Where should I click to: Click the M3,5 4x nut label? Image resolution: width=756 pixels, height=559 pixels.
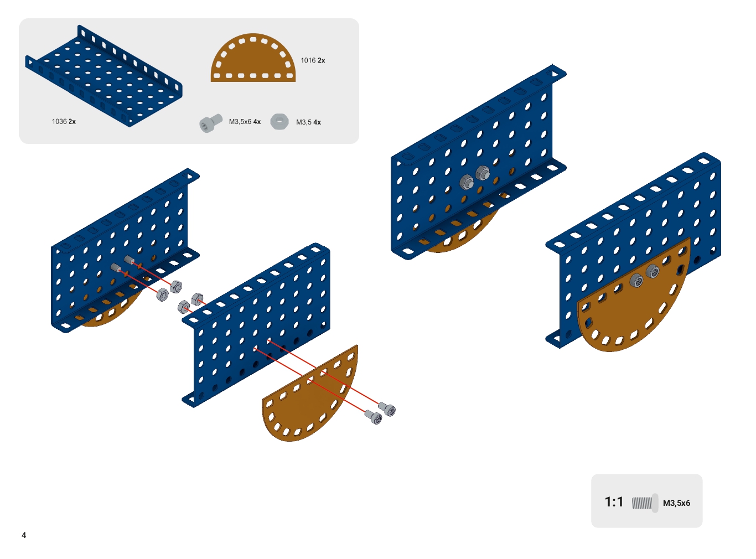(308, 122)
